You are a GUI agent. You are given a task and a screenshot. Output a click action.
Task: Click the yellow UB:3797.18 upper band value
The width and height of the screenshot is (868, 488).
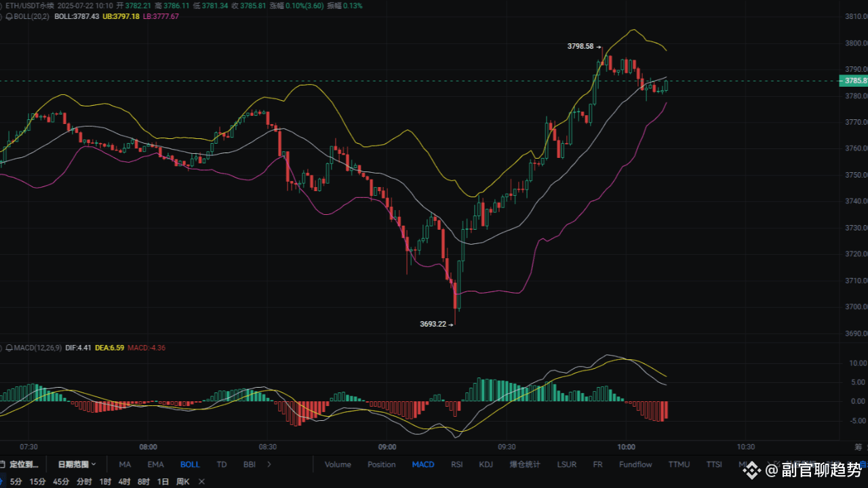point(121,16)
